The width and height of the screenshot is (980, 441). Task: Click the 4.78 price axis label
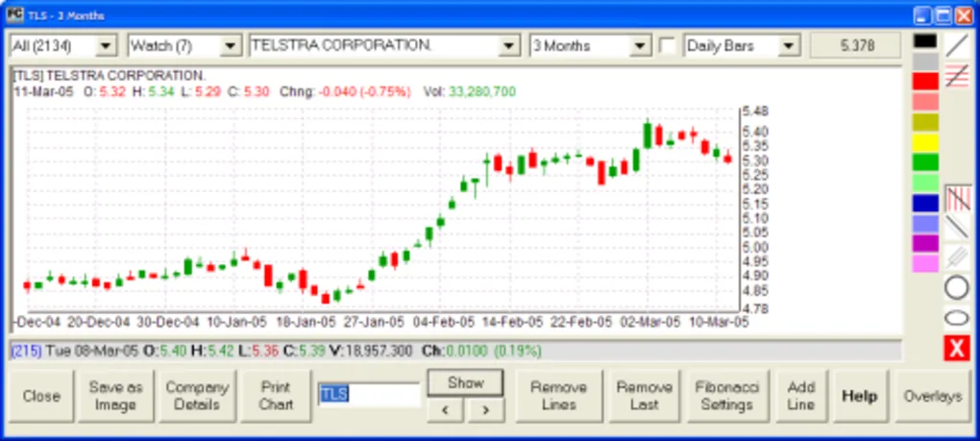coord(755,308)
